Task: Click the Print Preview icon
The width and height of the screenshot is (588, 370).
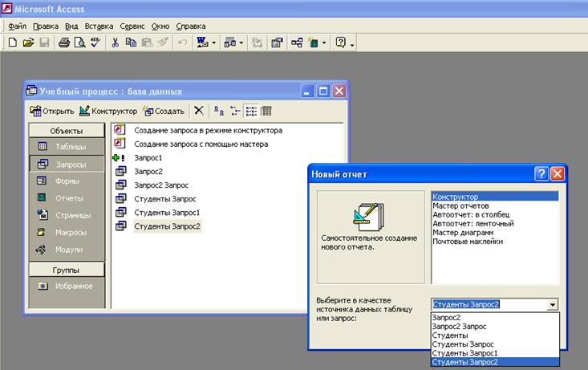Action: (x=79, y=43)
